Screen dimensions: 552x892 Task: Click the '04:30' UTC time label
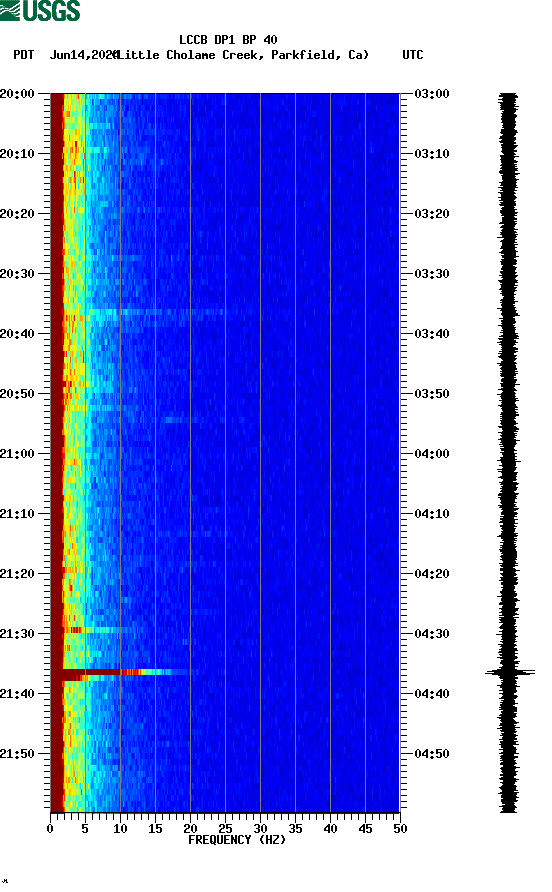(432, 634)
